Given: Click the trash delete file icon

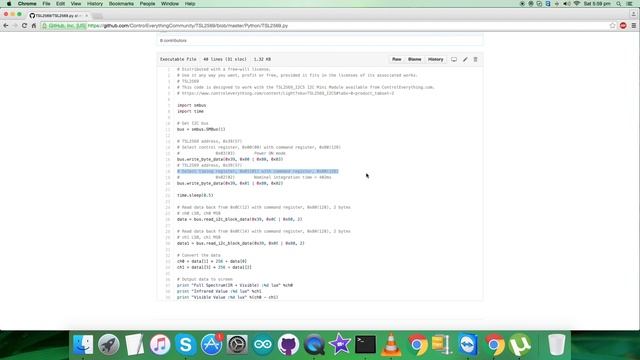Looking at the screenshot, I should 476,60.
